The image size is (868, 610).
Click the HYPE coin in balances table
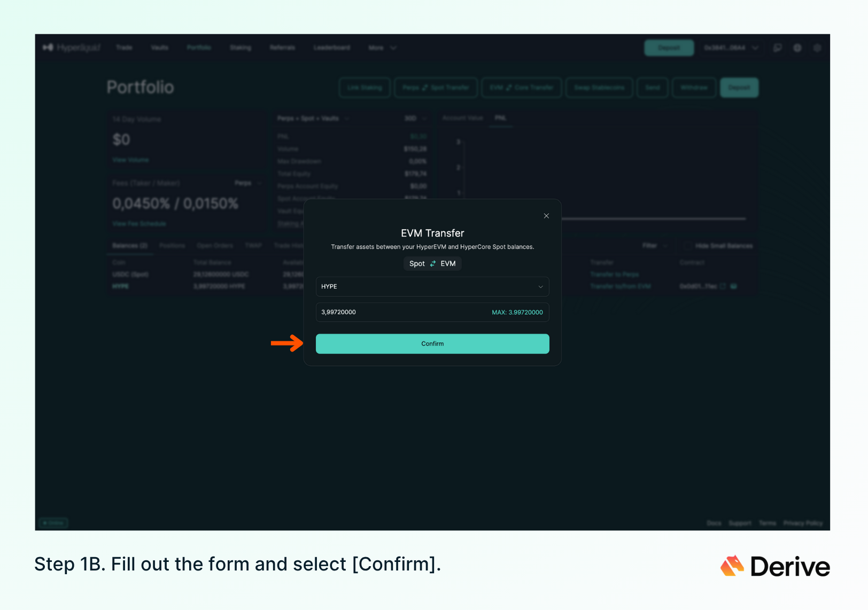pos(121,286)
